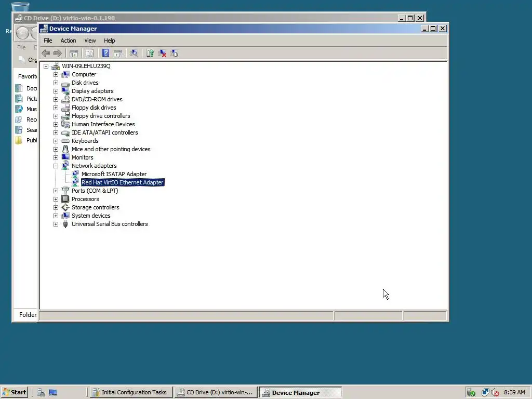Click Safely Remove Hardware tray icon

pos(471,393)
